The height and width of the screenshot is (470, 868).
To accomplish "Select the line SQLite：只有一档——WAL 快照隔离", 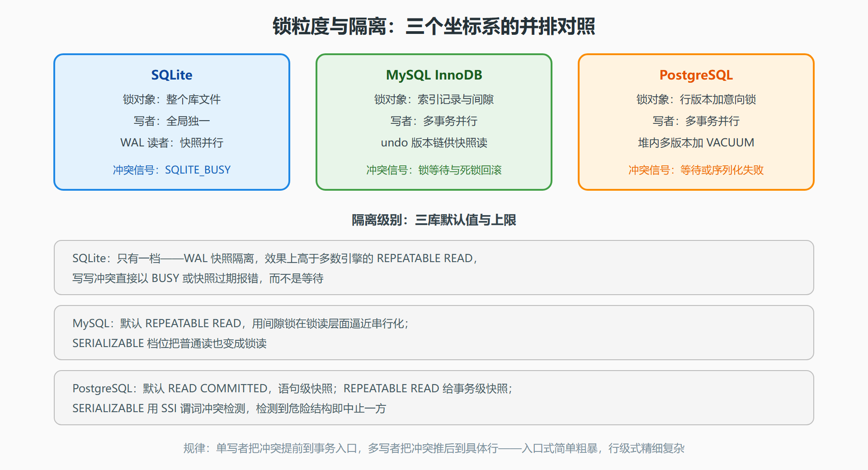I will [275, 258].
